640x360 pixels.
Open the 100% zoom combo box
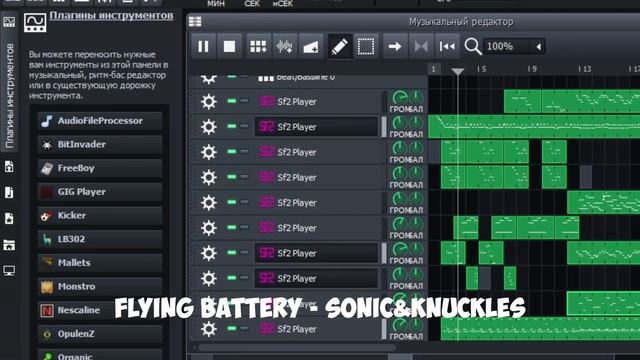point(514,47)
